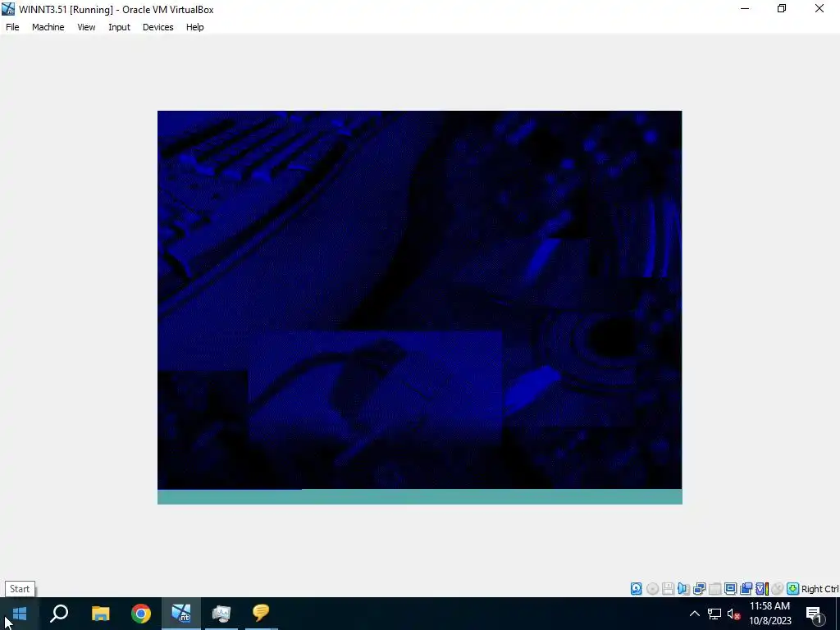This screenshot has height=630, width=840.
Task: Click the hard disk activity indicator
Action: coord(636,589)
